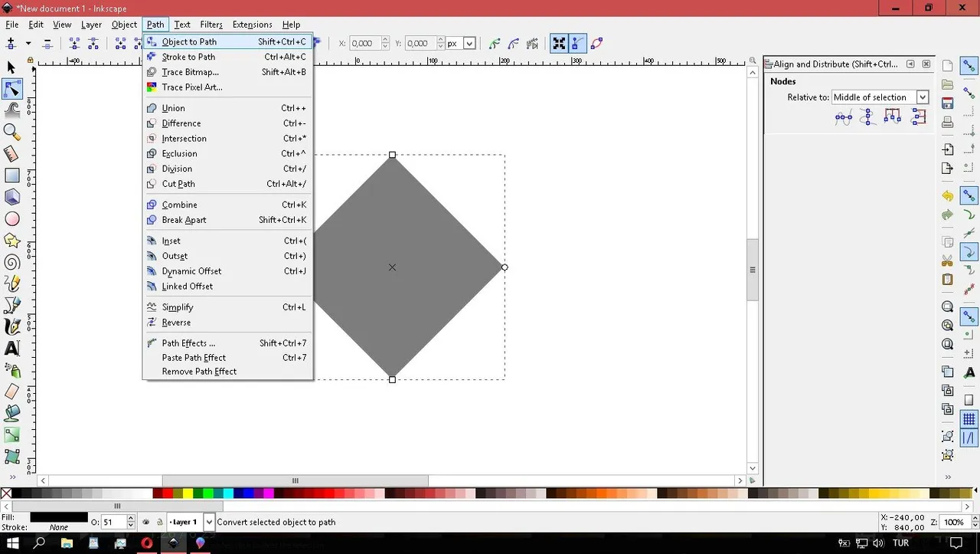Viewport: 980px width, 554px height.
Task: Select the Star and polygon tool
Action: (11, 241)
